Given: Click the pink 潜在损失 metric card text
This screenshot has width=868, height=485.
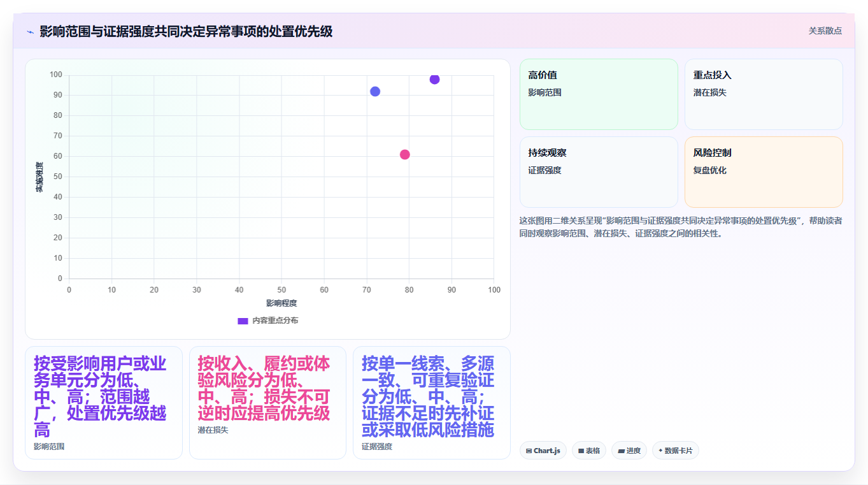Looking at the screenshot, I should [264, 388].
